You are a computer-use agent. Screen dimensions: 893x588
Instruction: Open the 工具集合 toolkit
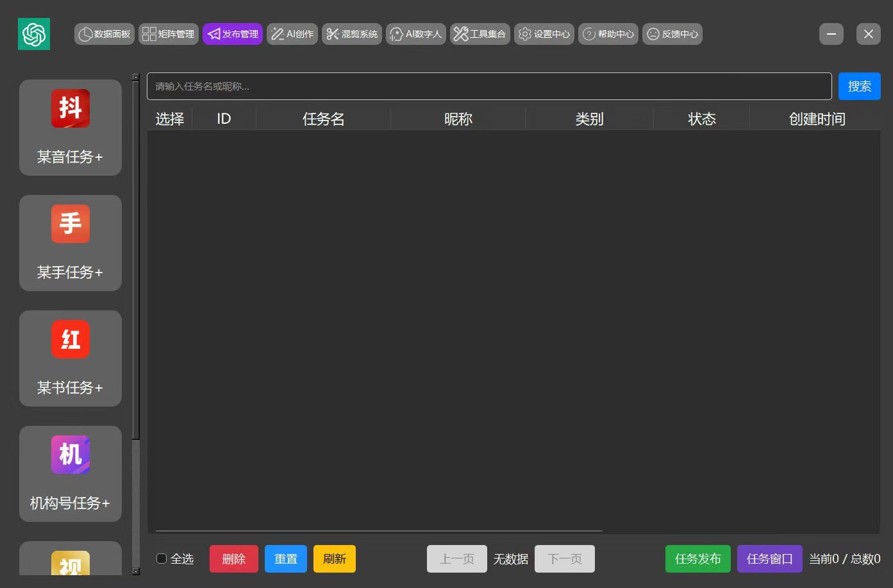pos(480,34)
